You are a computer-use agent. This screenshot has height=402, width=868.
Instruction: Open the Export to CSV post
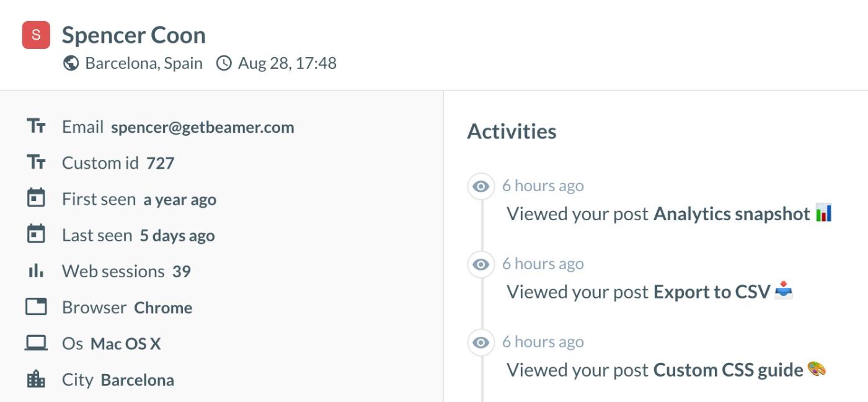point(712,292)
